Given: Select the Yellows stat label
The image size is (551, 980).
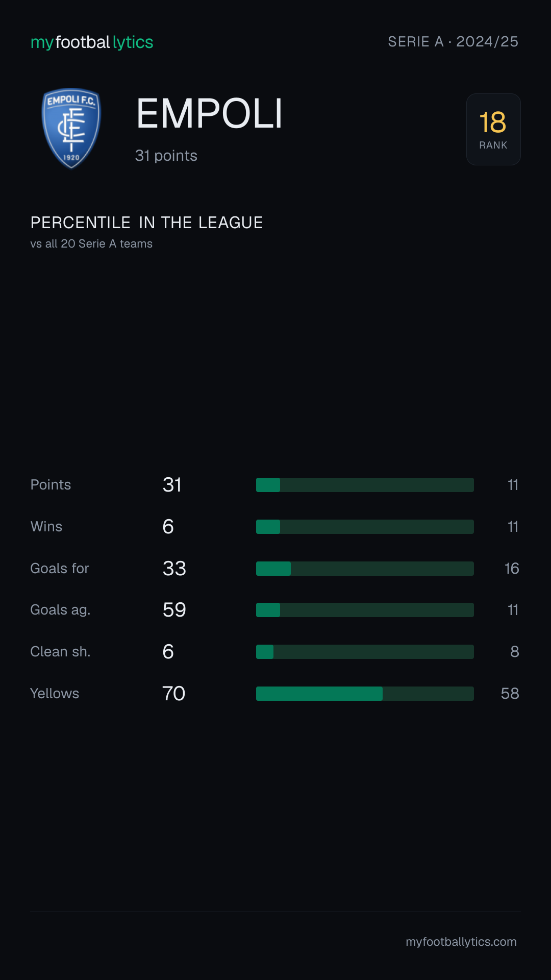Looking at the screenshot, I should coord(55,694).
